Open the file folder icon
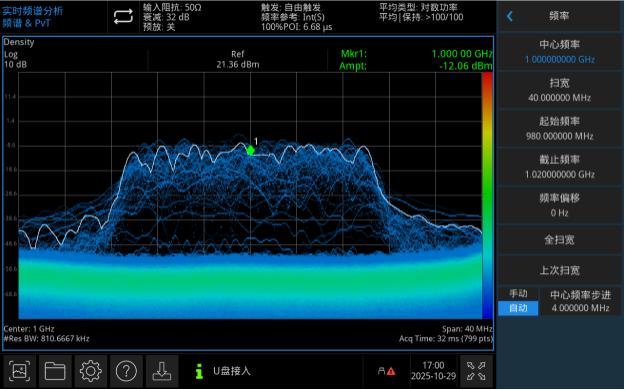The width and height of the screenshot is (625, 390). click(x=55, y=371)
